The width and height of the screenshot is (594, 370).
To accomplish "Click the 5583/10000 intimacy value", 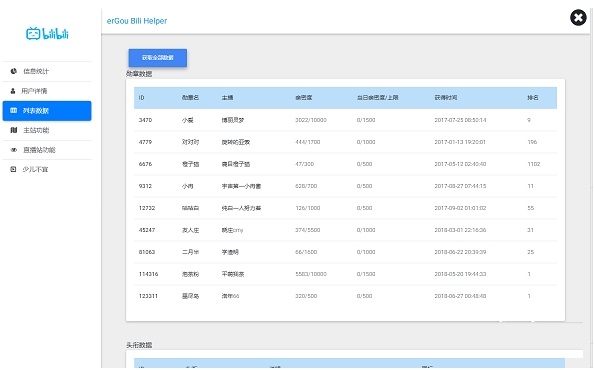I will (x=311, y=274).
